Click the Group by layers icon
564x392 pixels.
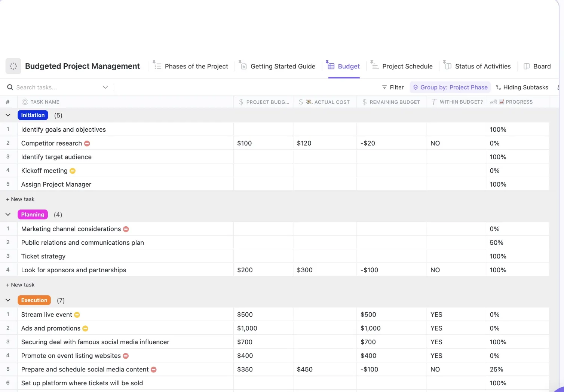415,87
